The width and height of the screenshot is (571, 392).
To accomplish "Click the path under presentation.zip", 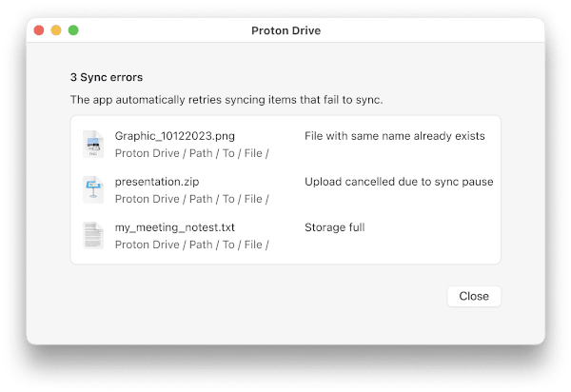I will coord(191,199).
